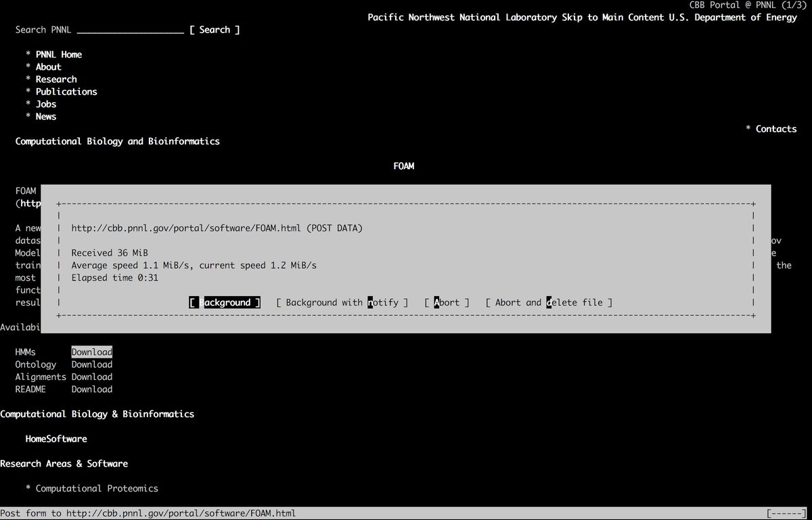Click the Download link for HMMs
812x520 pixels.
click(x=92, y=352)
